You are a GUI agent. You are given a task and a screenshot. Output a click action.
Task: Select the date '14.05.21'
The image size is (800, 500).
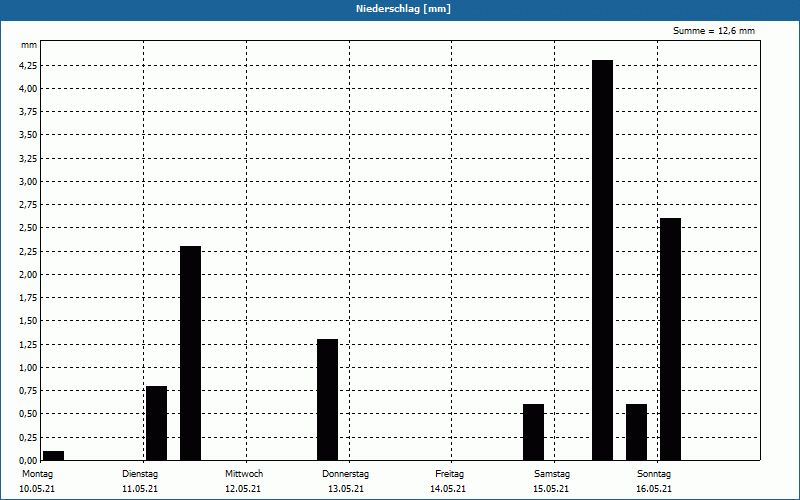(x=448, y=489)
